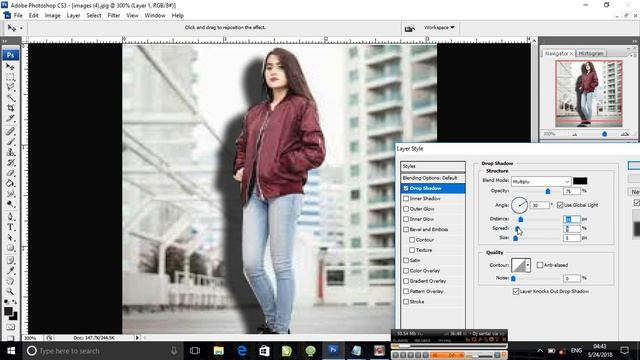Select the Magic Wand tool
Image resolution: width=640 pixels, height=360 pixels.
point(10,98)
